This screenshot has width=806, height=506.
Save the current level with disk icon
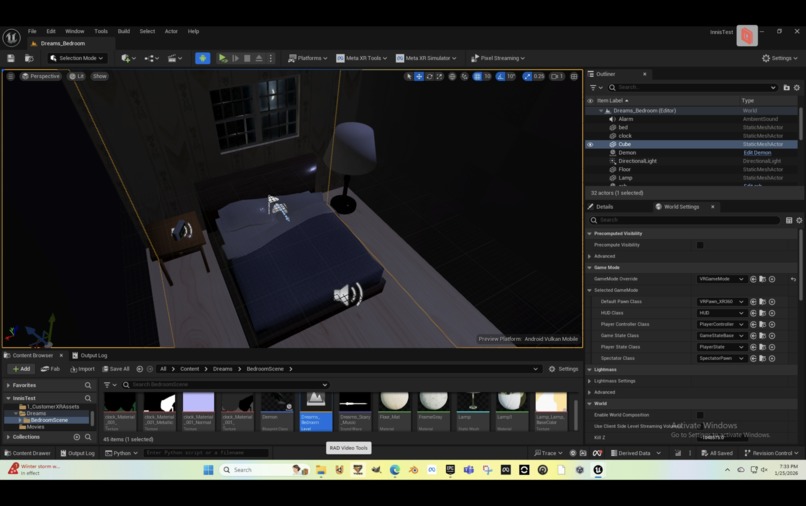[10, 58]
